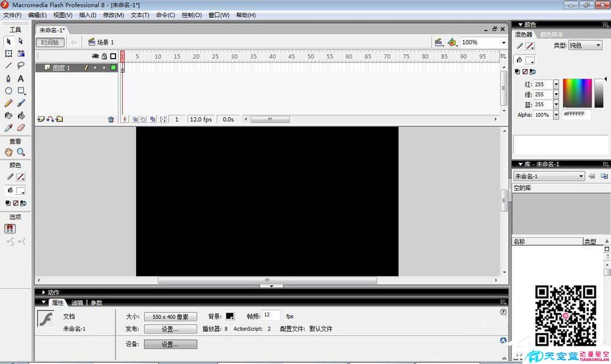Open the stage zoom 100% dropdown

503,42
